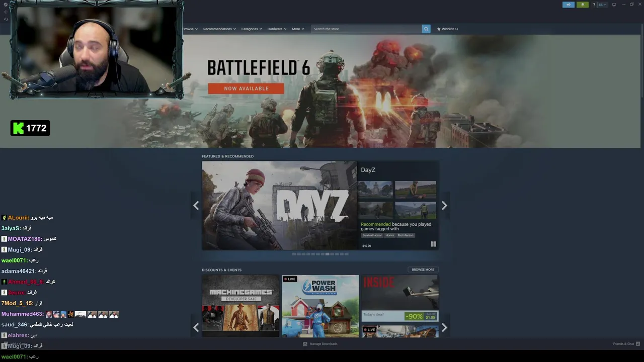View first DayZ screenshot thumbnail

(x=375, y=189)
